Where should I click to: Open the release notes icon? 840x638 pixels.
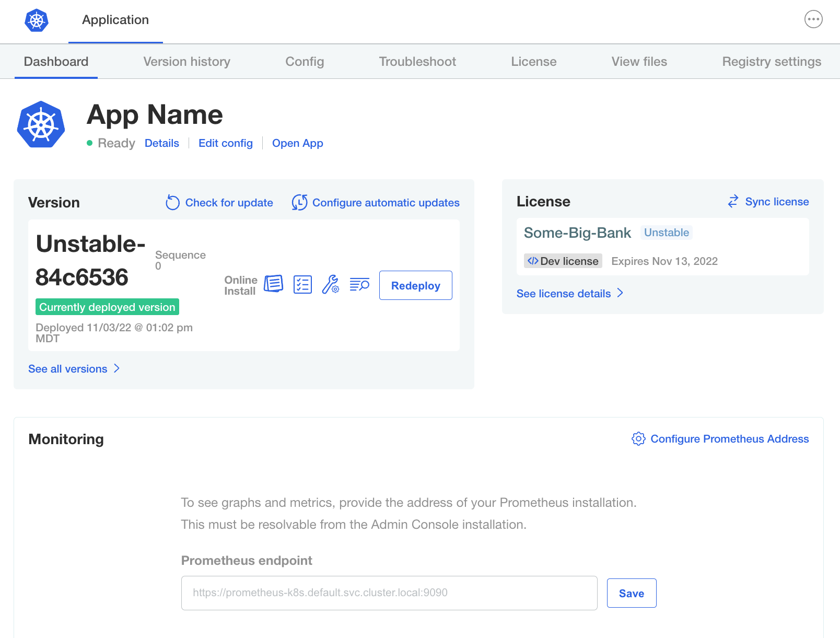tap(273, 284)
